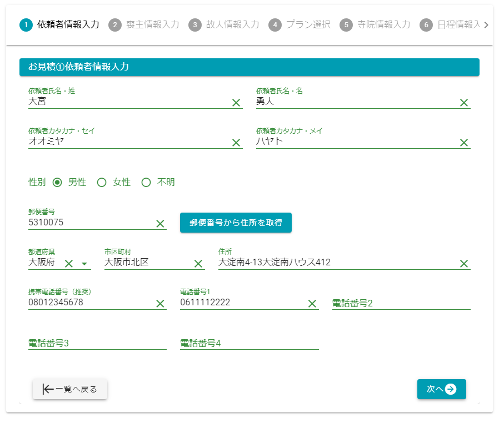This screenshot has height=423, width=504.
Task: Clear the 住所 address field
Action: click(463, 264)
